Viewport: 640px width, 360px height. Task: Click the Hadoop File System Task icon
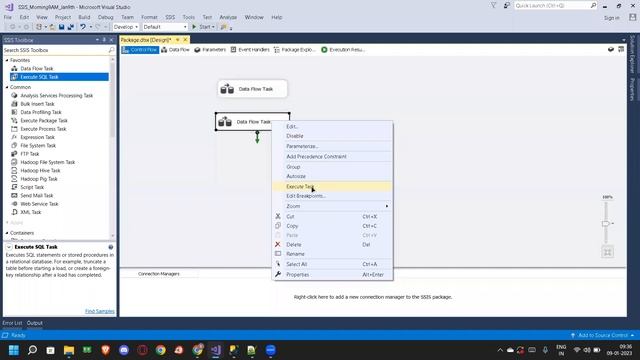click(14, 162)
